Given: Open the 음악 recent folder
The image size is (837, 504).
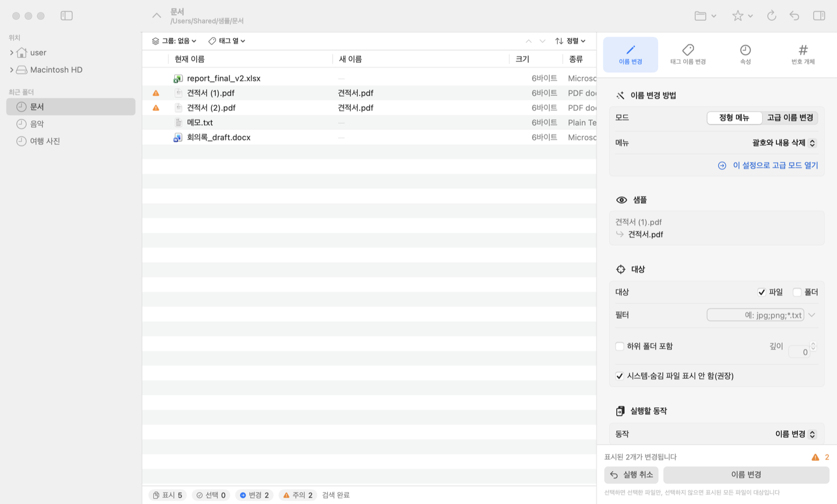Looking at the screenshot, I should tap(71, 124).
